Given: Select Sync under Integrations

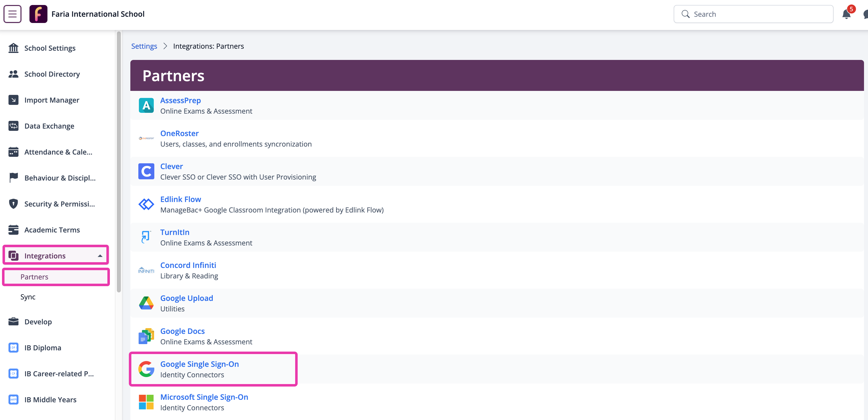Looking at the screenshot, I should [28, 297].
